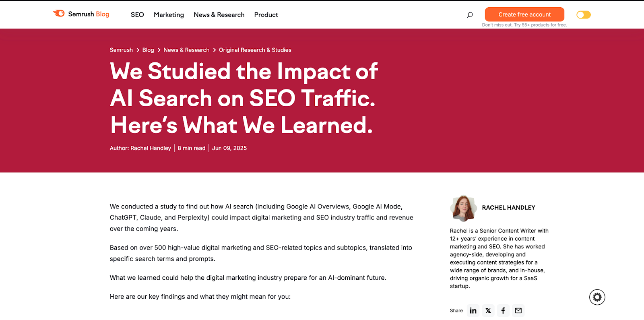This screenshot has width=644, height=320.
Task: Go to the Semrush breadcrumb link
Action: [121, 50]
